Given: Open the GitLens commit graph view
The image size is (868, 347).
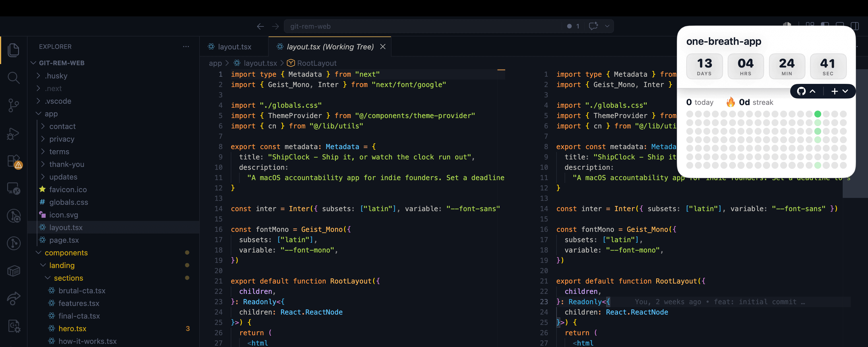Looking at the screenshot, I should point(13,243).
